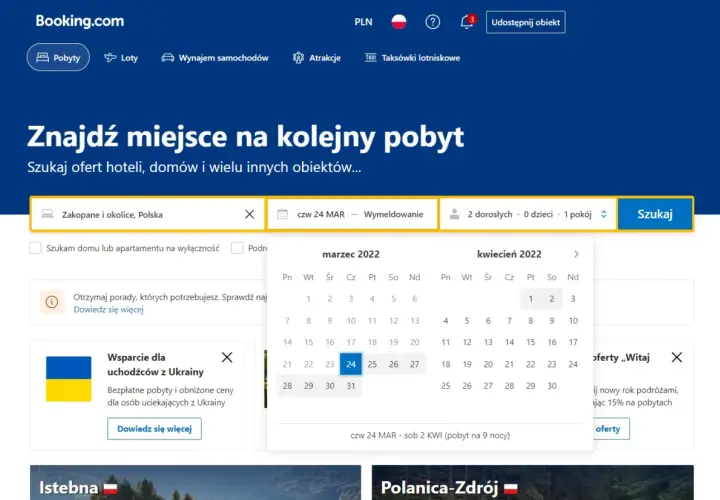Select April 22 in calendar
720x500 pixels.
coord(531,364)
